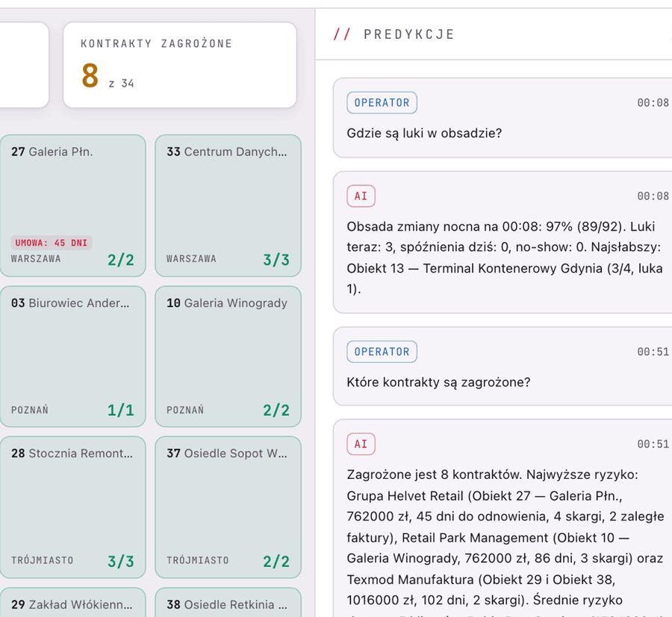The height and width of the screenshot is (617, 672).
Task: Click the 00:51 timestamp on the AI reply
Action: pos(653,444)
